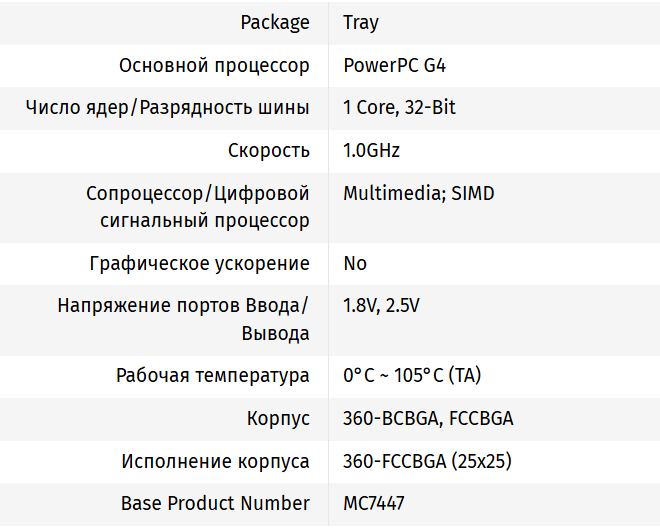Select the "1 Core, 32-Bit" value
The image size is (660, 529).
[x=399, y=108]
